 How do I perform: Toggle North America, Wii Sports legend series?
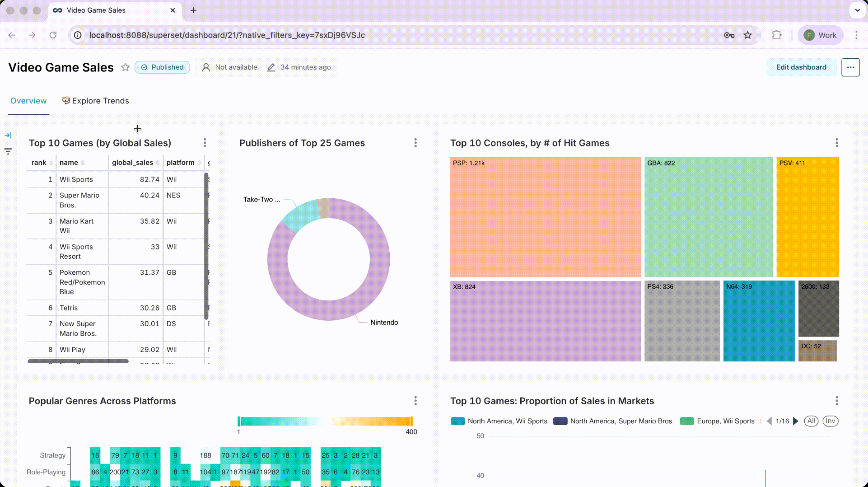coord(499,421)
